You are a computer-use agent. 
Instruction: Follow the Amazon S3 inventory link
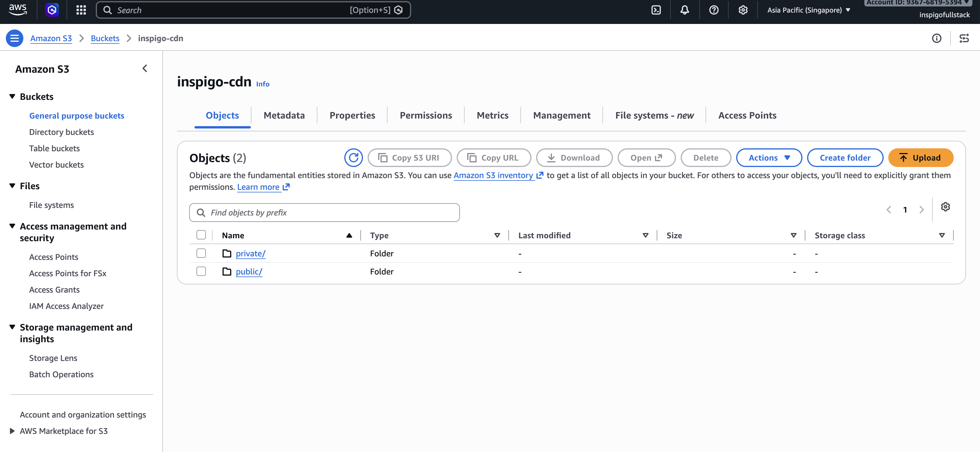point(498,175)
